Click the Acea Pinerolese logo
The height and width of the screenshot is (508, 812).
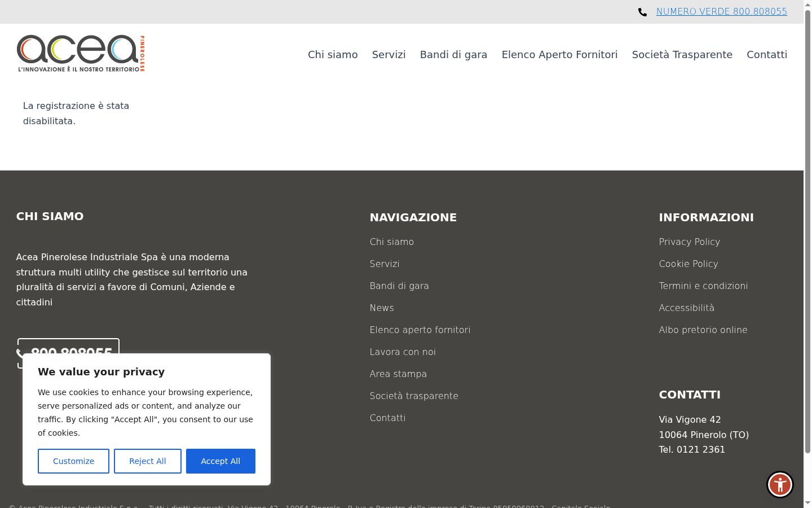pos(81,54)
